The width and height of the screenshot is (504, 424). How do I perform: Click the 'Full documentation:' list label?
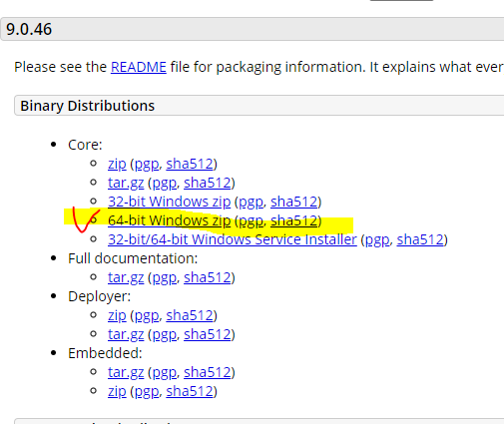(133, 258)
